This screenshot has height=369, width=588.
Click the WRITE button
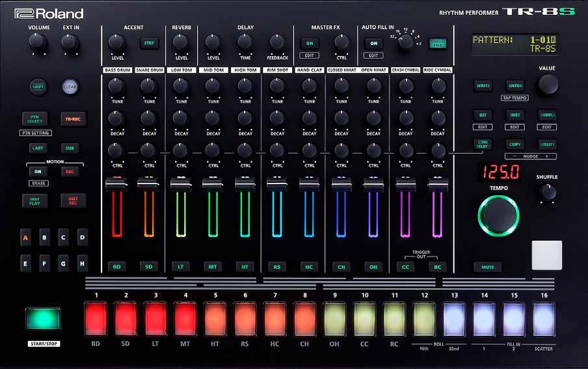[x=483, y=86]
